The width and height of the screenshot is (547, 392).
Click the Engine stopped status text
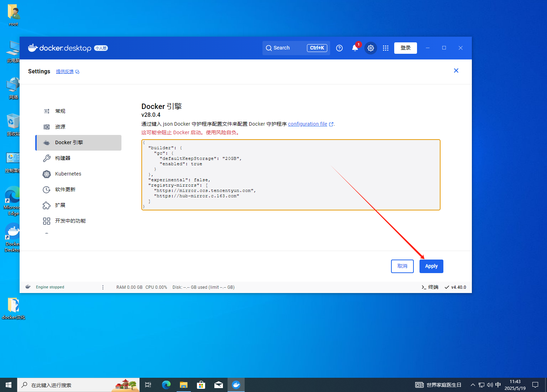tap(50, 287)
